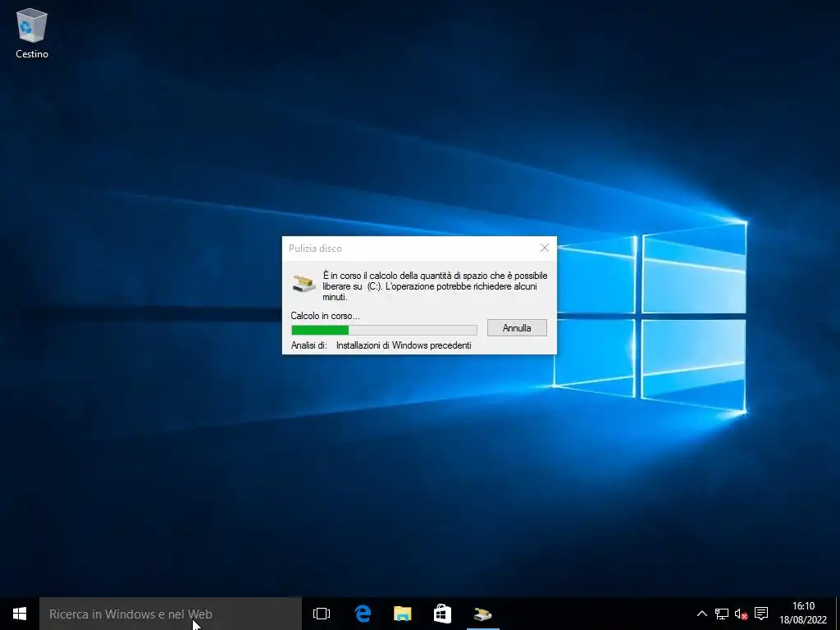Screen dimensions: 840x630
Task: Open the Windows Start menu
Action: pos(20,614)
